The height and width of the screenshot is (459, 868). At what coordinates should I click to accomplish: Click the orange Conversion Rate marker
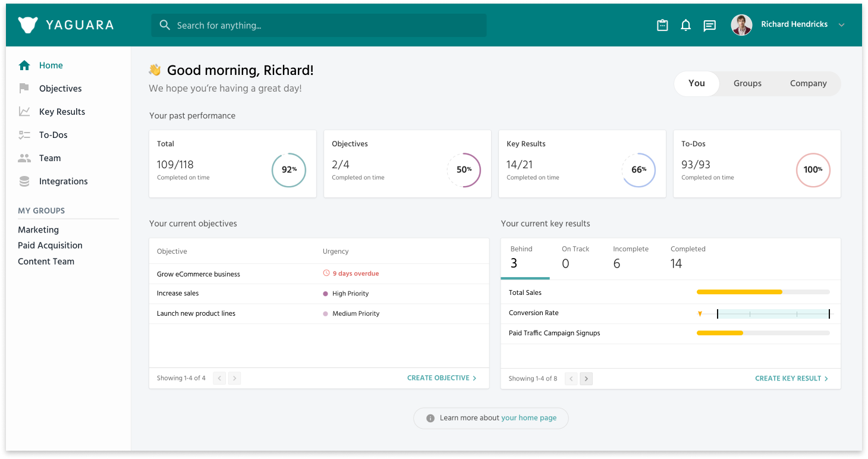click(x=700, y=314)
